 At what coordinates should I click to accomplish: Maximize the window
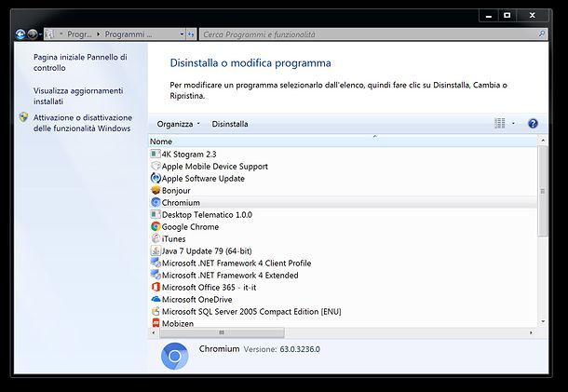[x=507, y=15]
